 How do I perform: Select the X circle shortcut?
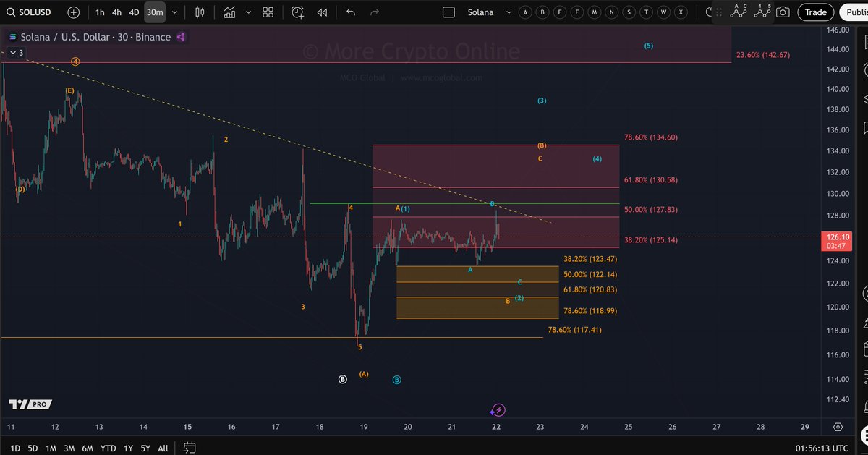[681, 12]
